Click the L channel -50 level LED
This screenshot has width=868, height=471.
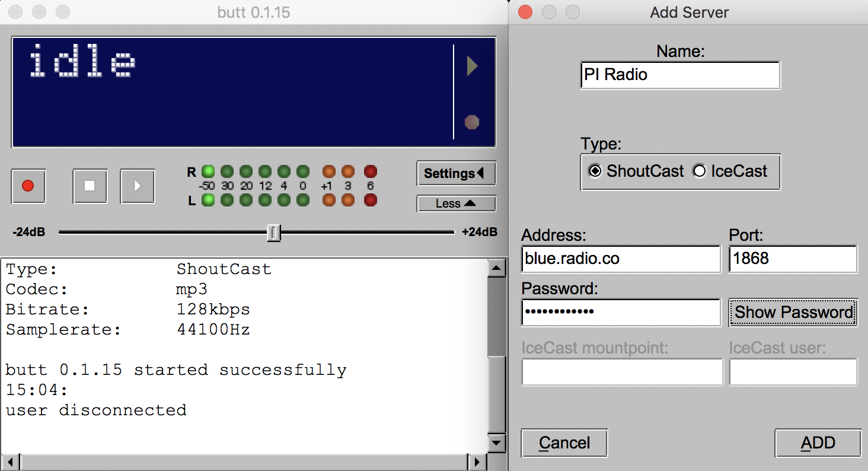point(208,200)
